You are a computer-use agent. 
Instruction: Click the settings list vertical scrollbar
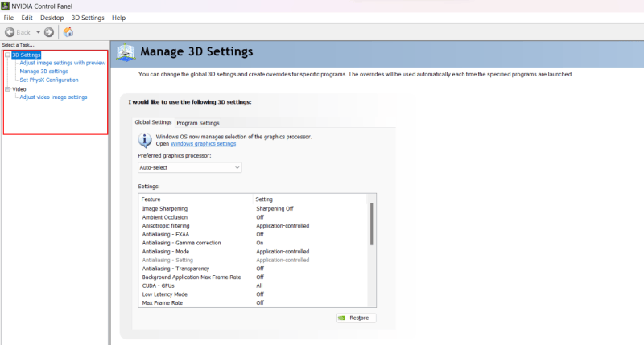coord(372,224)
